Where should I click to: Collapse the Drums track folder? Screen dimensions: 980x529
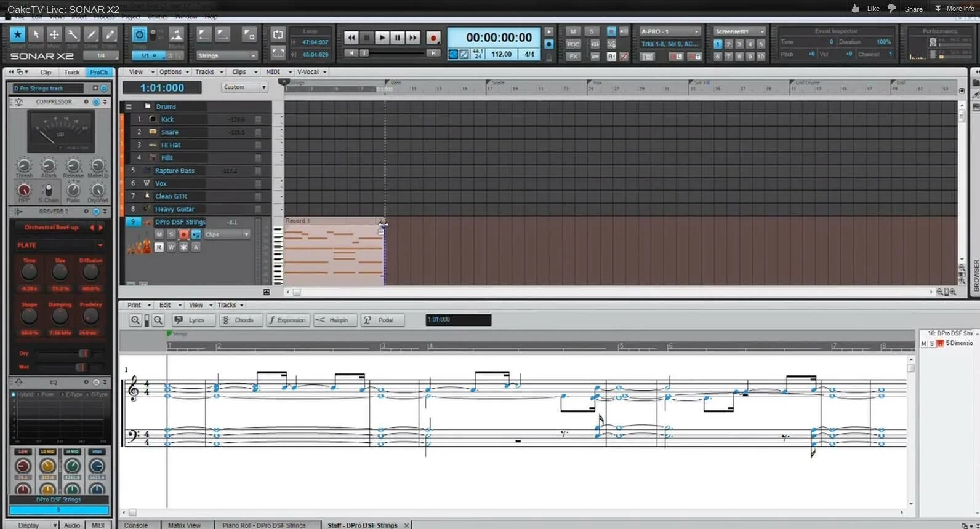point(129,106)
